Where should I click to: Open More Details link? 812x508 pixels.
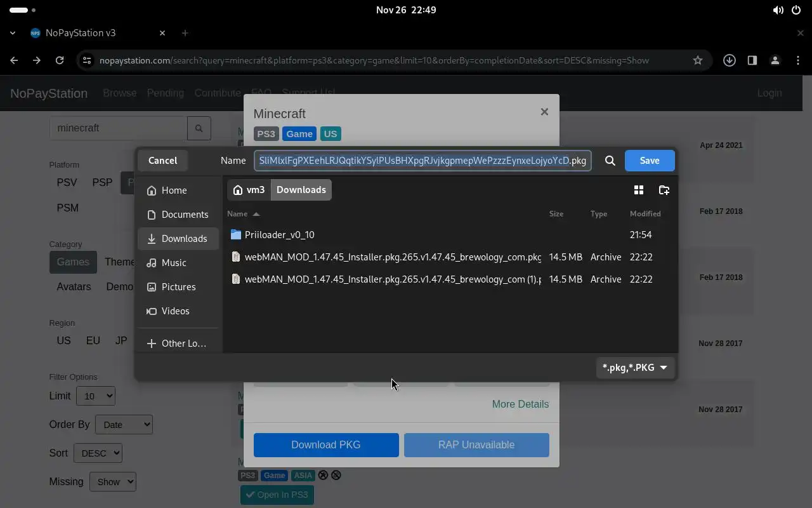520,404
